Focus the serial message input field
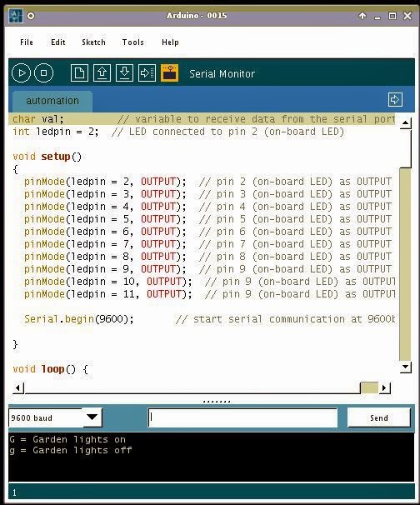 242,417
